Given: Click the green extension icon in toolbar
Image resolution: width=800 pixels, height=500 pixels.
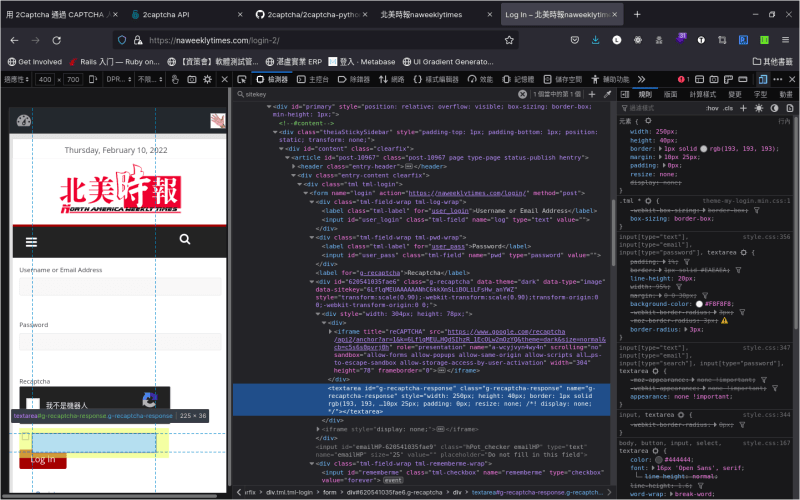Looking at the screenshot, I should pyautogui.click(x=764, y=40).
